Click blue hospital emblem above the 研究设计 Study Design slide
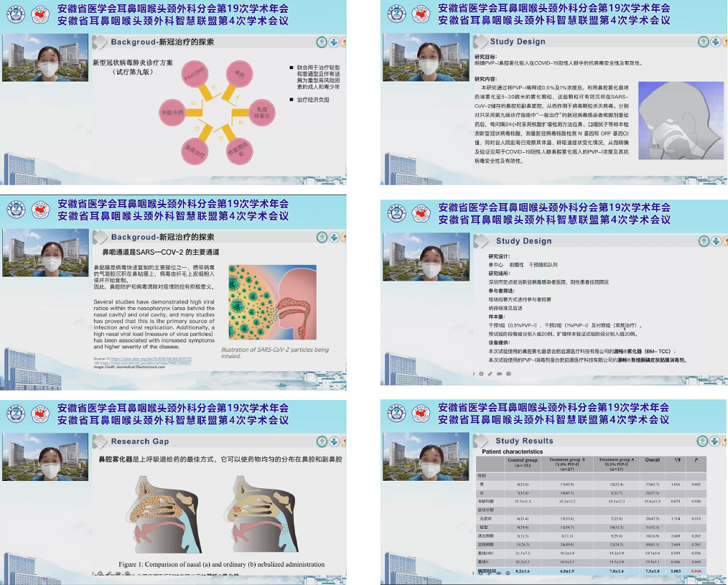 397,213
